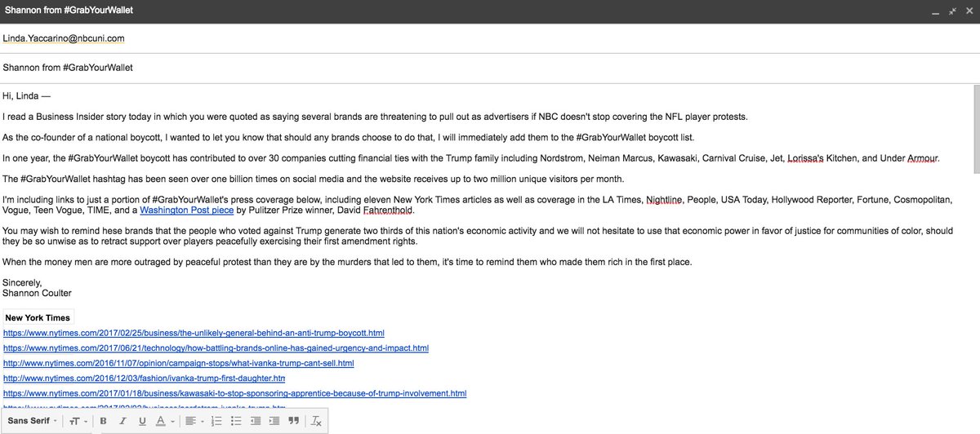Click the New York Times heading

(x=37, y=317)
